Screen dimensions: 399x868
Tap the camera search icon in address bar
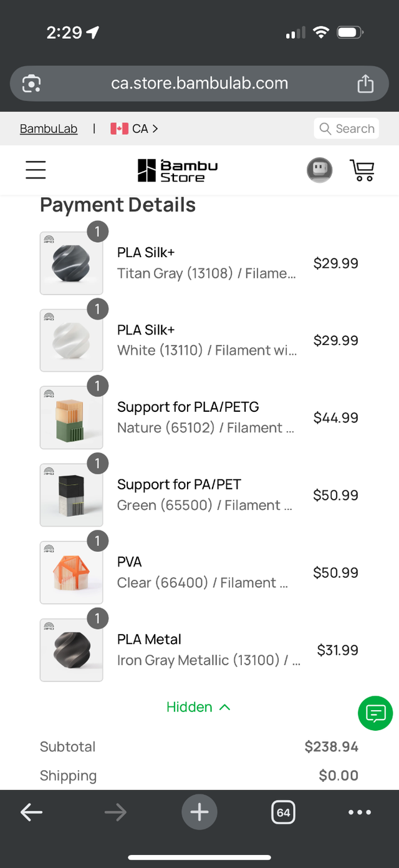[31, 83]
